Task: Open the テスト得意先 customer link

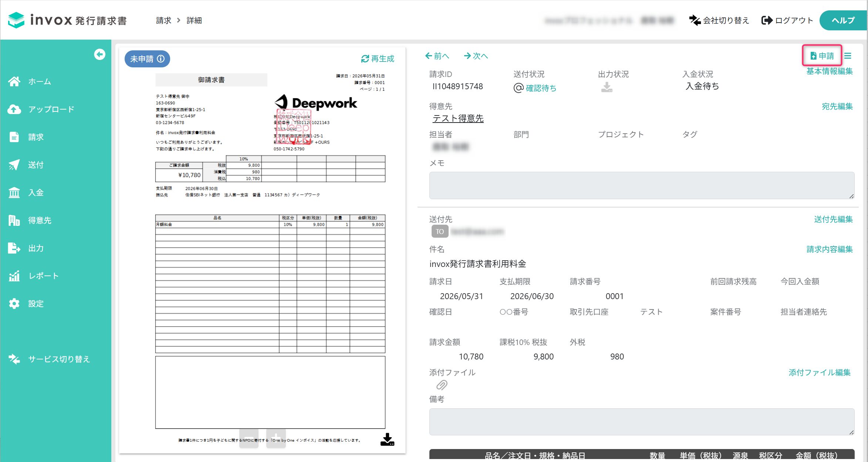Action: (458, 118)
